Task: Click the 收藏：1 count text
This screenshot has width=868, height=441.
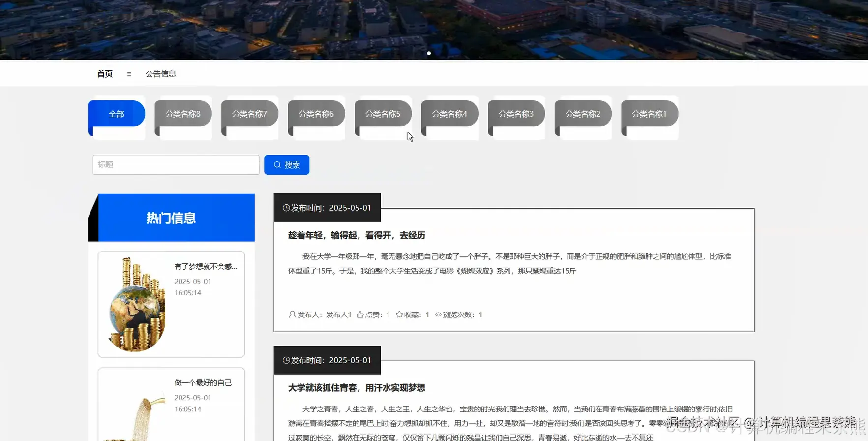Action: point(417,315)
